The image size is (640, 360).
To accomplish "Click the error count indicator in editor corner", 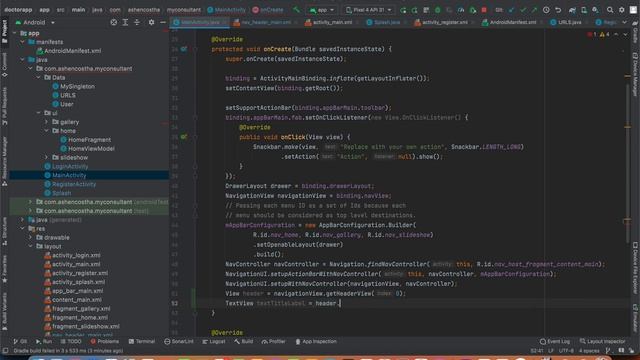I will pos(593,34).
